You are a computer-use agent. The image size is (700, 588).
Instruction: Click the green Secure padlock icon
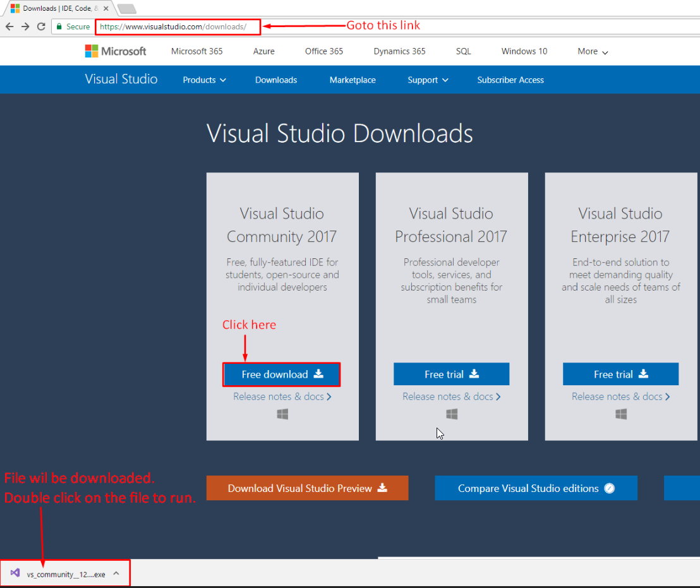(x=59, y=27)
